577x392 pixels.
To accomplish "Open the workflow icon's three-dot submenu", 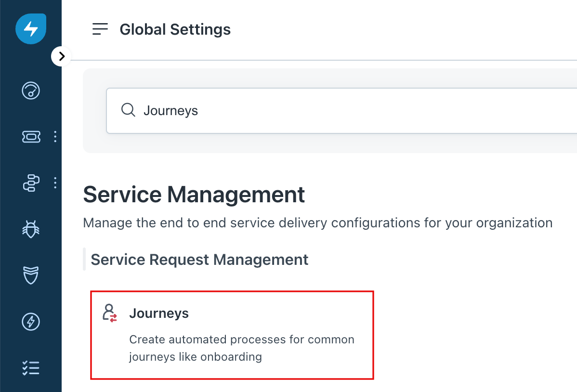I will [55, 183].
